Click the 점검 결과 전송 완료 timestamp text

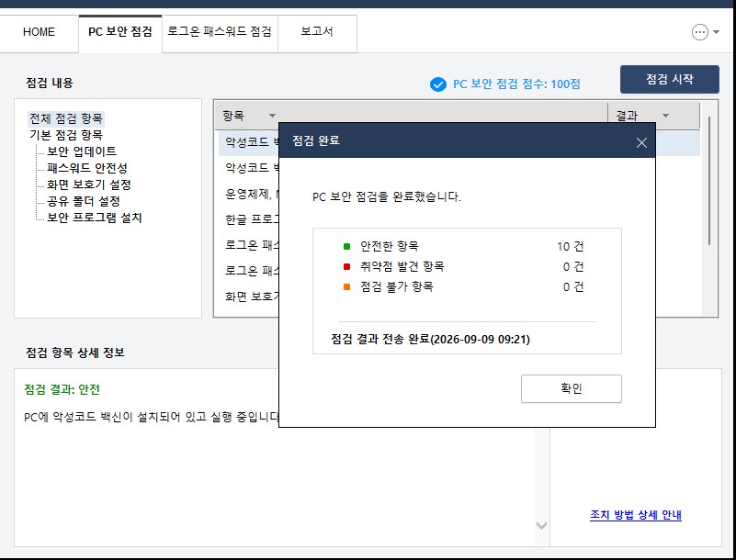[x=430, y=339]
